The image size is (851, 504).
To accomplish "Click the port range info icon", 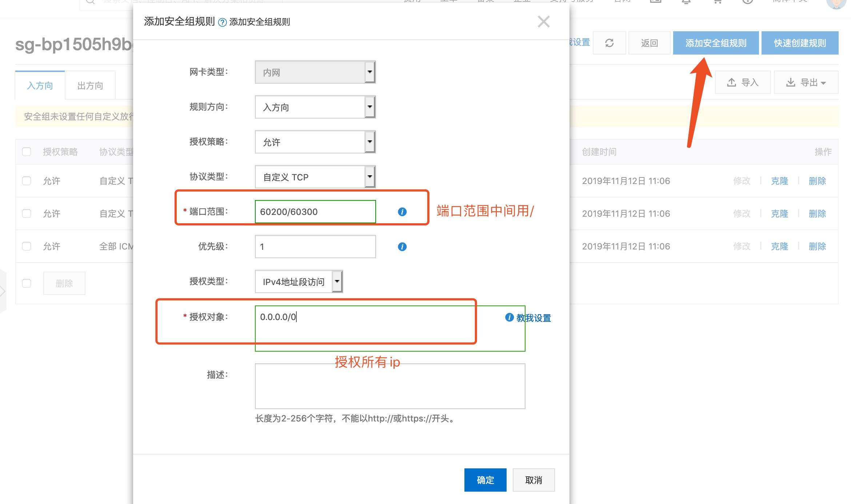I will pyautogui.click(x=402, y=212).
